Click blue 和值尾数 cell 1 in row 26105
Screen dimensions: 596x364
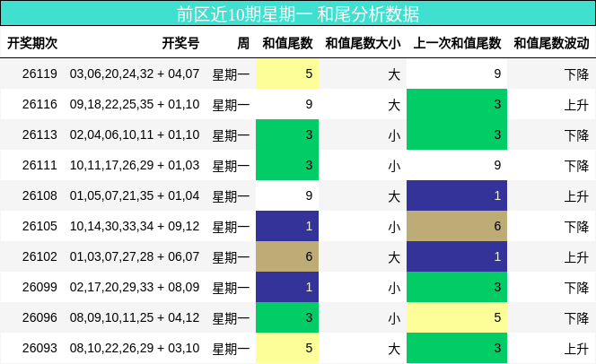[287, 226]
